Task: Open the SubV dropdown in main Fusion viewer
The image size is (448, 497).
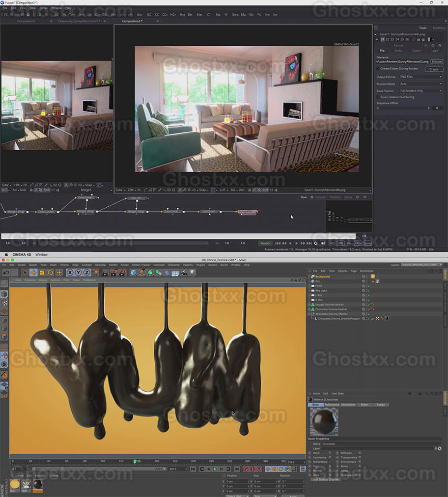Action: pyautogui.click(x=119, y=190)
